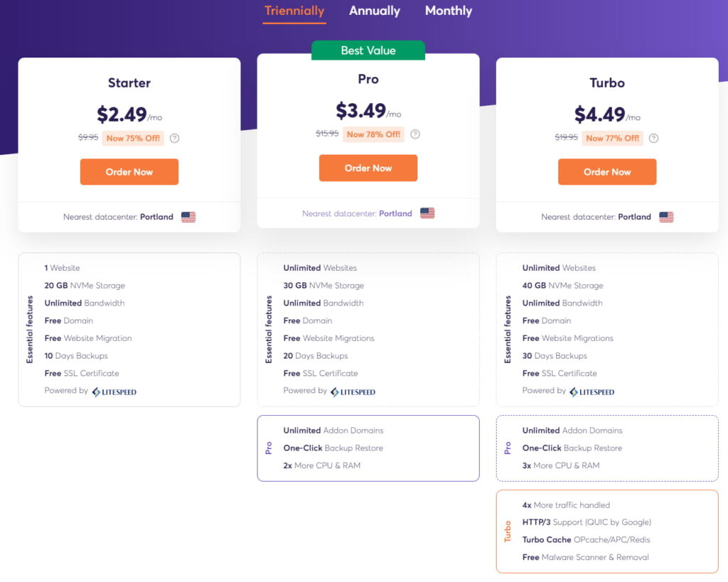Switch to Triennially billing tab
The image size is (728, 582).
coord(294,11)
